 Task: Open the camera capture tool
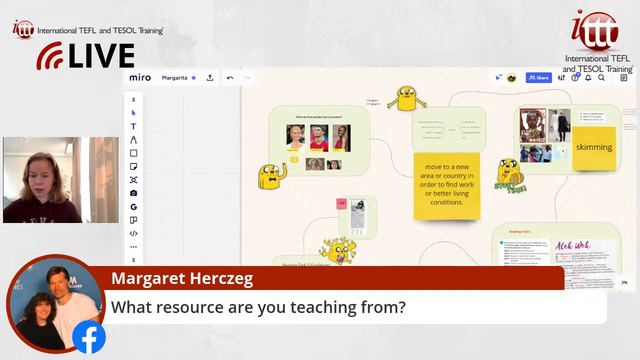(133, 193)
